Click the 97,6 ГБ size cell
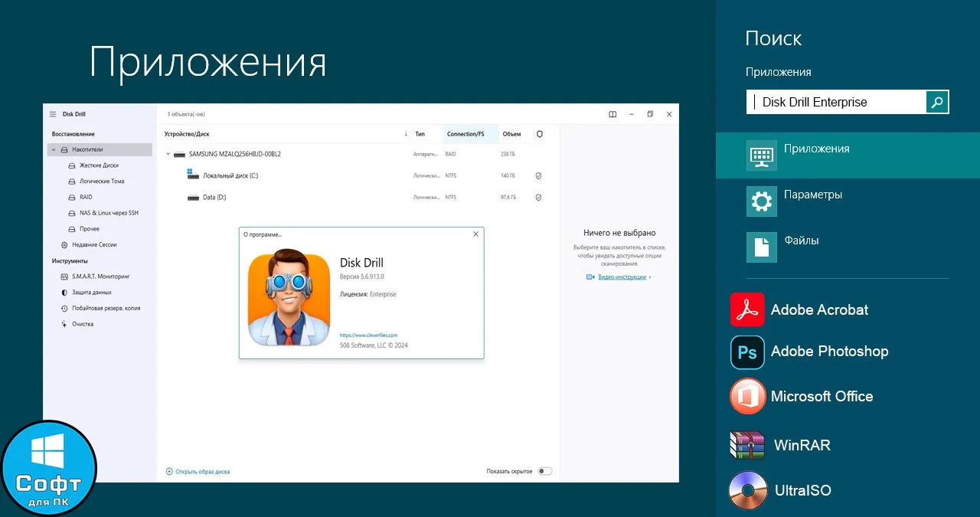This screenshot has width=980, height=517. [x=508, y=197]
